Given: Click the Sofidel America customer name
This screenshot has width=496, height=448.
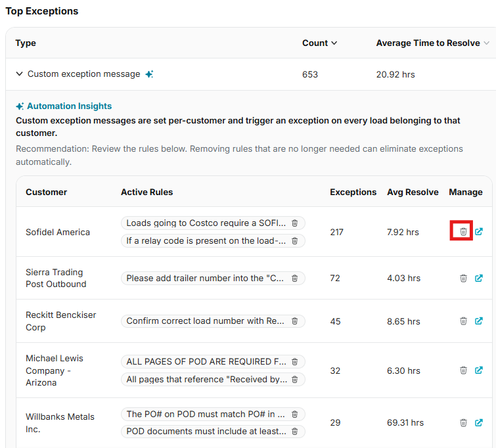Looking at the screenshot, I should click(58, 233).
